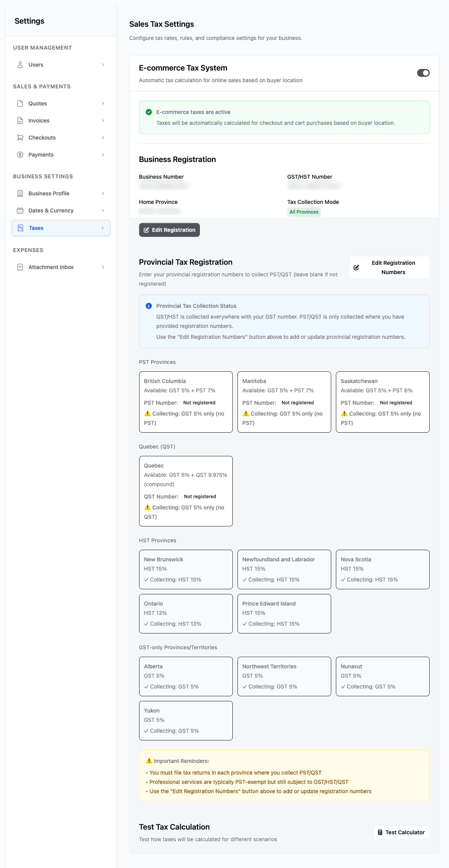Select the British Columbia province card
Image resolution: width=449 pixels, height=868 pixels.
(186, 402)
